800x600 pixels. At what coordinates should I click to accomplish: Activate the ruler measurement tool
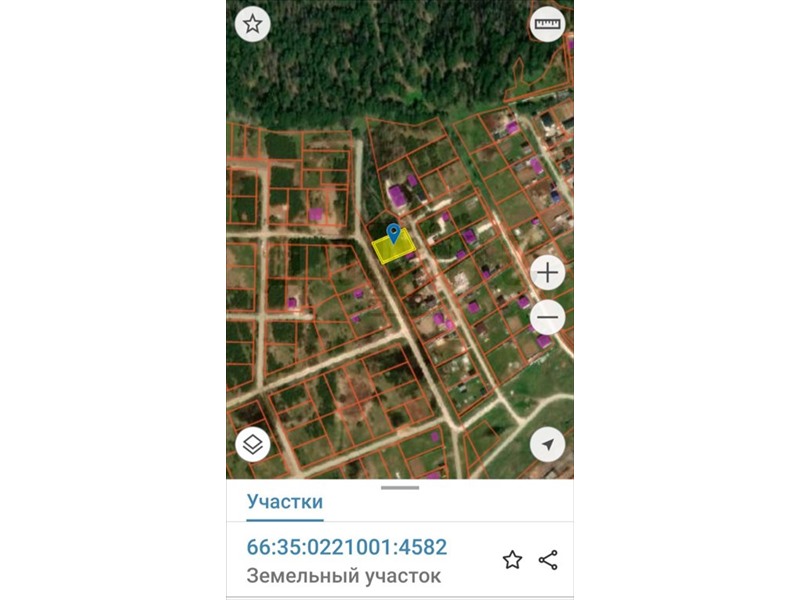[547, 24]
